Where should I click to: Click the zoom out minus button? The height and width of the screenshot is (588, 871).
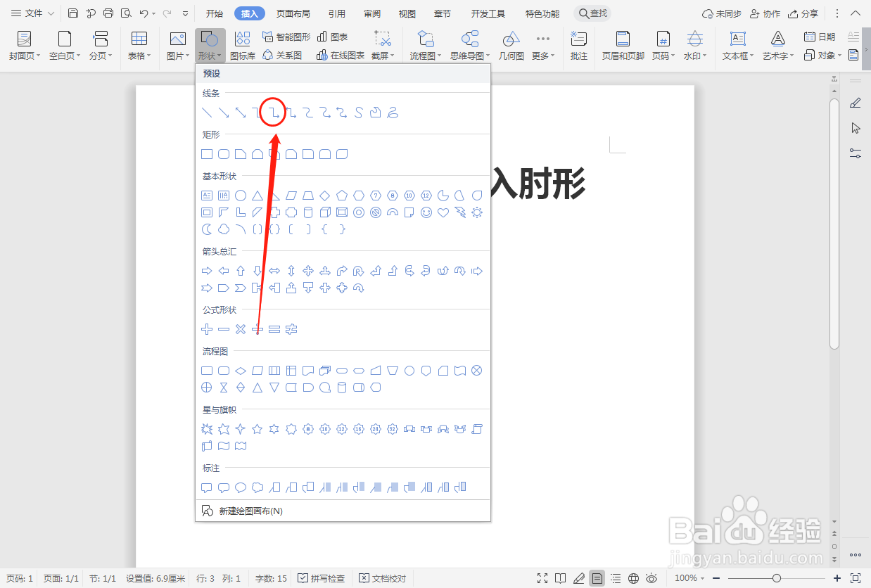click(715, 578)
